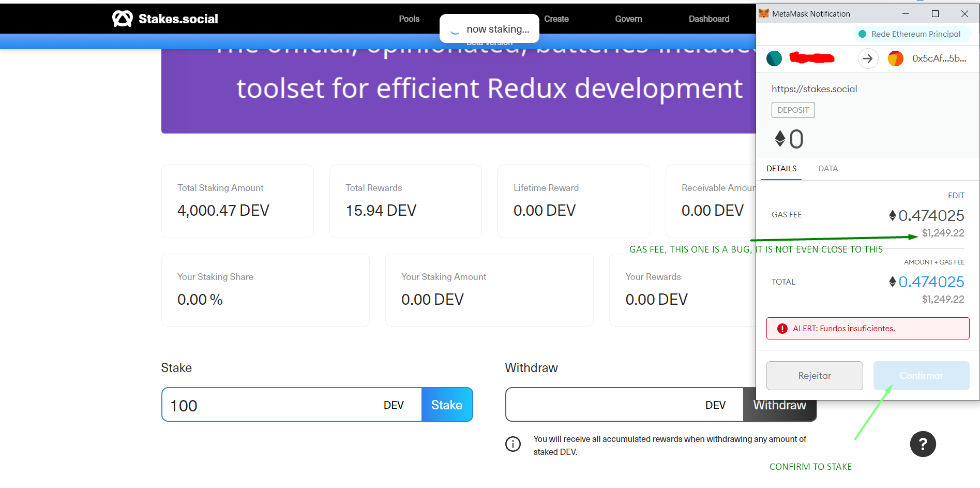Screen dimensions: 980x488
Task: Click the https://stakes.social origin URL
Action: pyautogui.click(x=814, y=89)
